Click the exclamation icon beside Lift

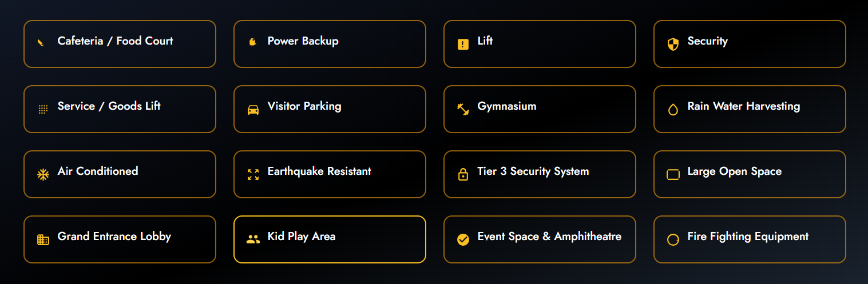tap(463, 44)
